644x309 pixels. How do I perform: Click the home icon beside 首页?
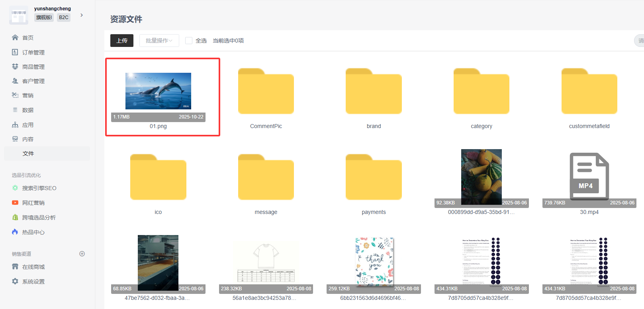coord(15,37)
